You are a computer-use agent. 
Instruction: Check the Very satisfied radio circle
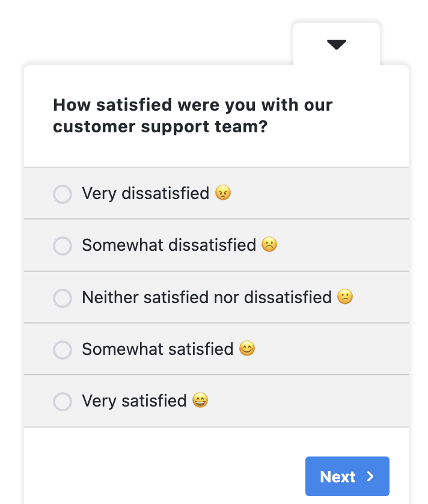pos(63,401)
